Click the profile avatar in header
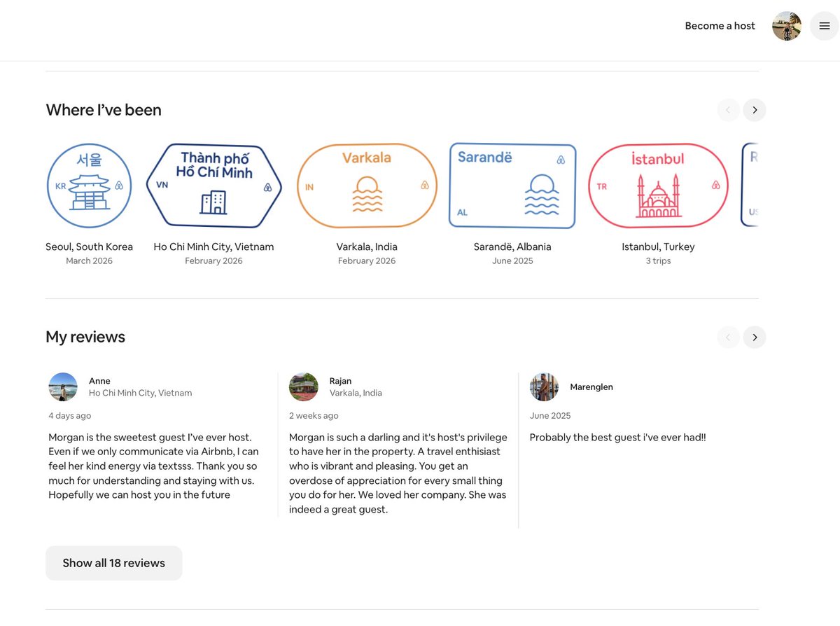 (787, 26)
